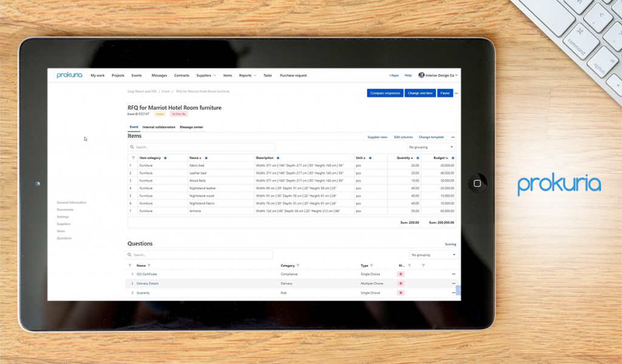Screen dimensions: 622x364
Task: Click the Prokuria logo in the navbar
Action: click(x=69, y=75)
